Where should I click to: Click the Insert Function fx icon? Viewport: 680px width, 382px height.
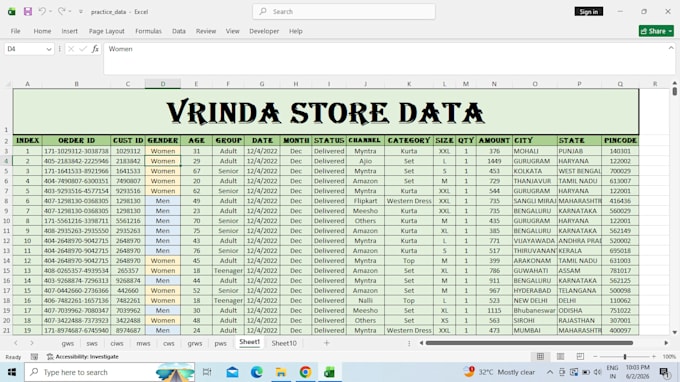click(x=95, y=49)
